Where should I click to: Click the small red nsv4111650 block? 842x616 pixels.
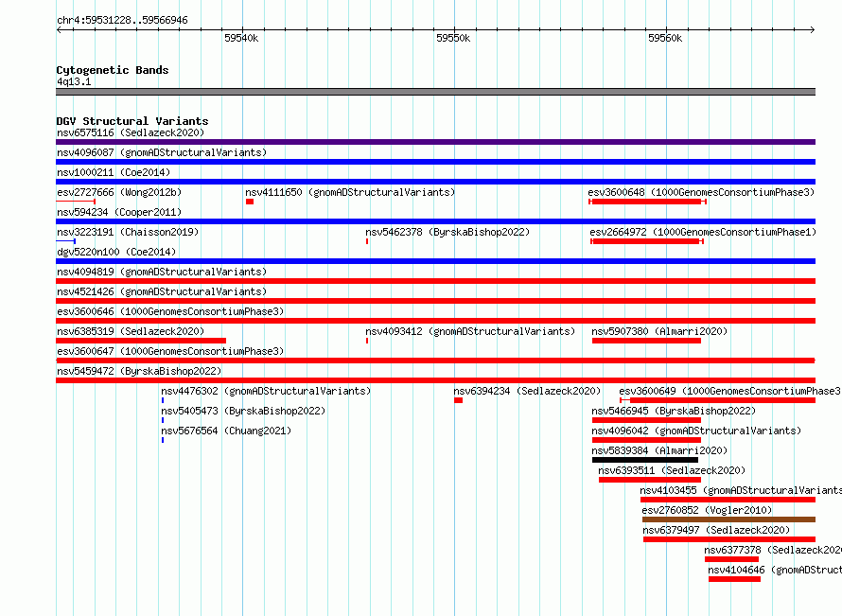pos(250,202)
